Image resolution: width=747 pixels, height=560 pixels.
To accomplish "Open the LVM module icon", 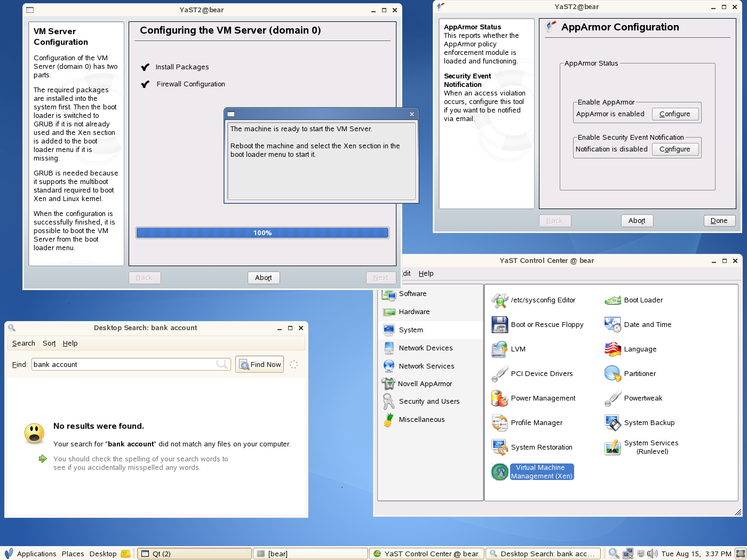I will (499, 349).
